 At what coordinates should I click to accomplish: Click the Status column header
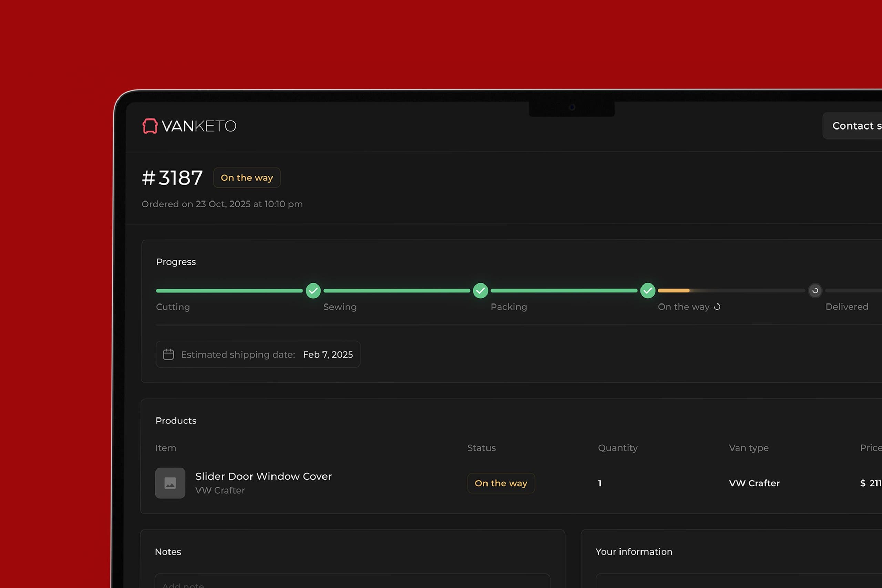(x=482, y=448)
